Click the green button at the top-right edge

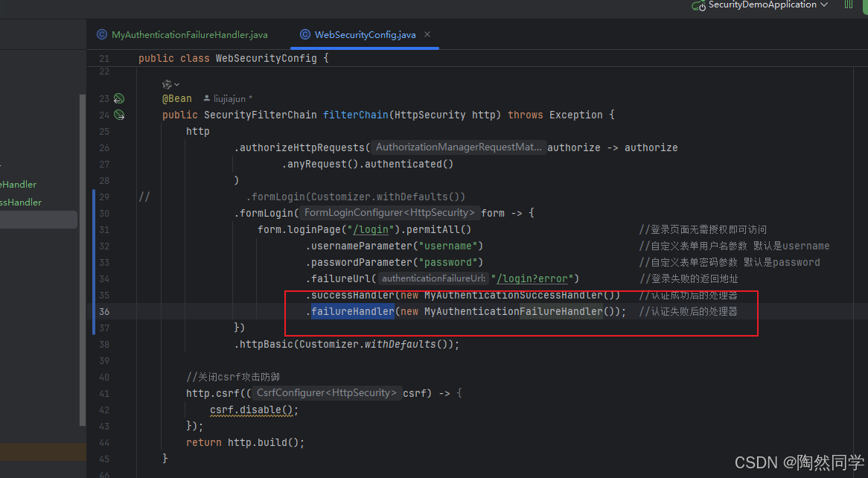click(x=864, y=5)
